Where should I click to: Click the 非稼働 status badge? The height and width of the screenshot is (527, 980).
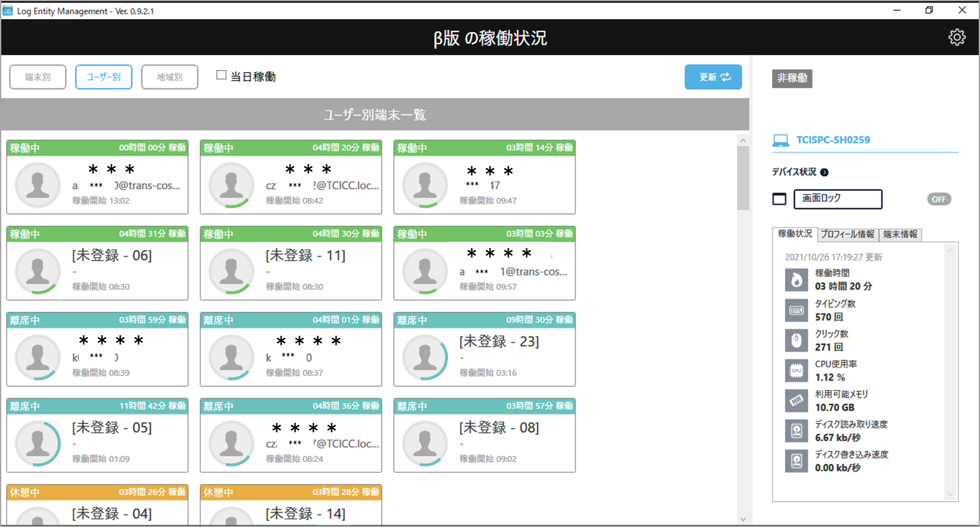point(792,78)
